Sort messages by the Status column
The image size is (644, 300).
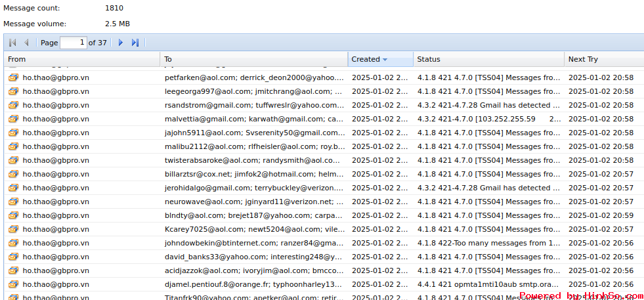pos(429,59)
